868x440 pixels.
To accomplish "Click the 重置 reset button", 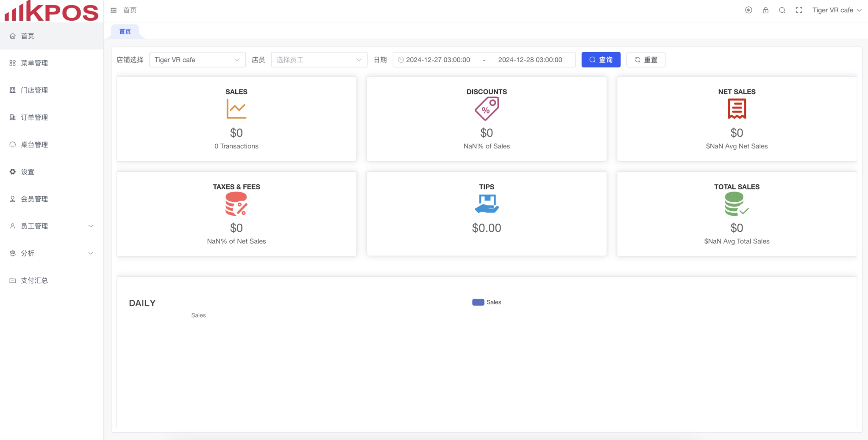I will tap(645, 60).
